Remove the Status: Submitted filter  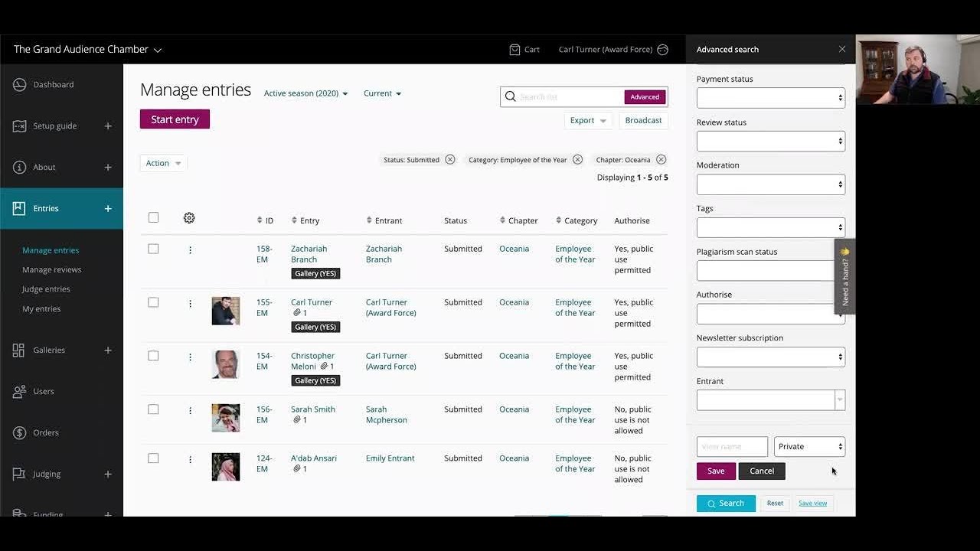tap(450, 160)
